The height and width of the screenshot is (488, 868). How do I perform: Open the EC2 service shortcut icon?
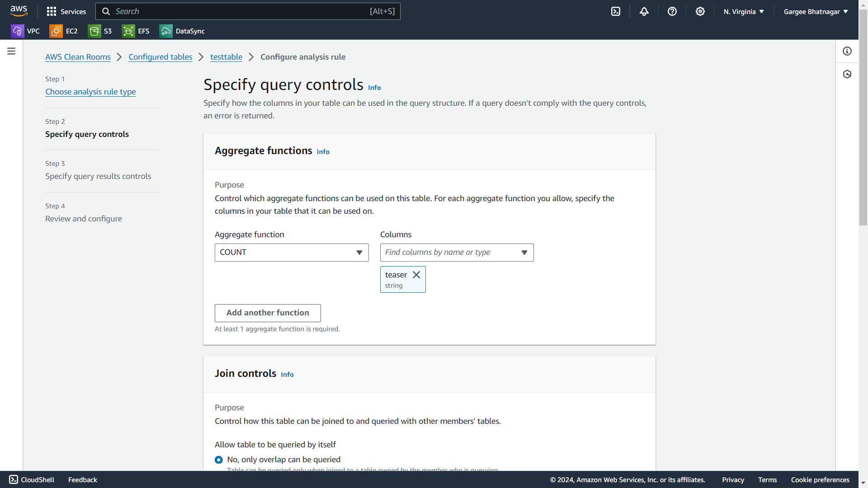[56, 31]
